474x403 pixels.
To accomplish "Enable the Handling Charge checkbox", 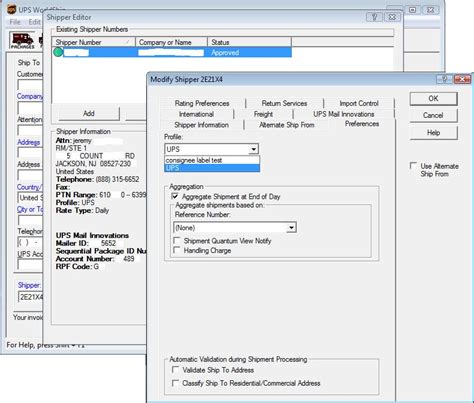I will [x=177, y=250].
